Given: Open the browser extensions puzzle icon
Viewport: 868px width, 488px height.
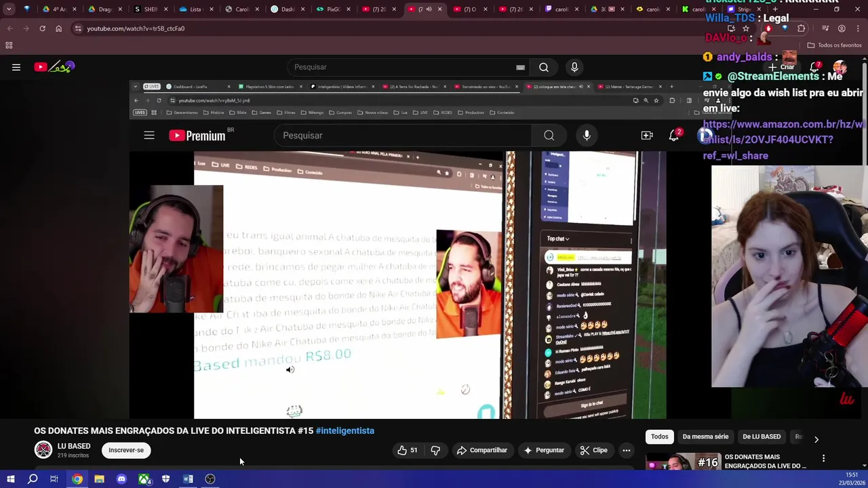Looking at the screenshot, I should point(802,28).
